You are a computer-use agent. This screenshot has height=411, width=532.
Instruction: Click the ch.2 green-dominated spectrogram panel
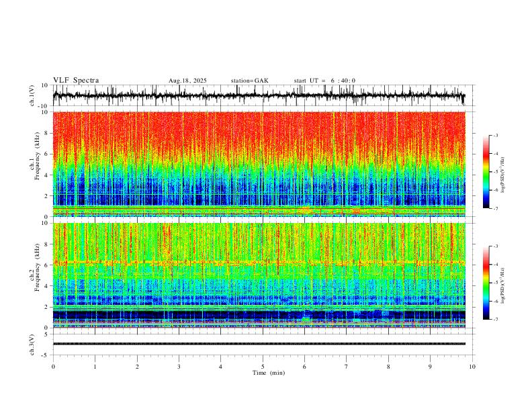point(259,275)
